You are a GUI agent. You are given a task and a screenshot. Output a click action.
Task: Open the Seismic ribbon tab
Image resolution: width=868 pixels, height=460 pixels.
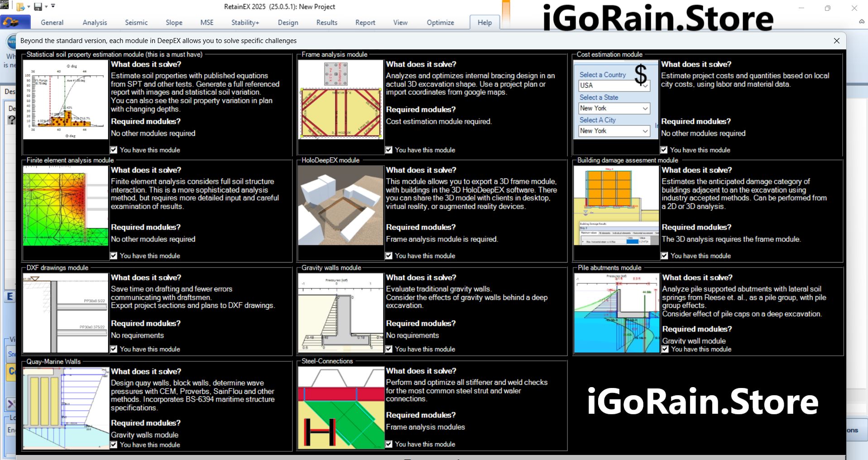[136, 23]
